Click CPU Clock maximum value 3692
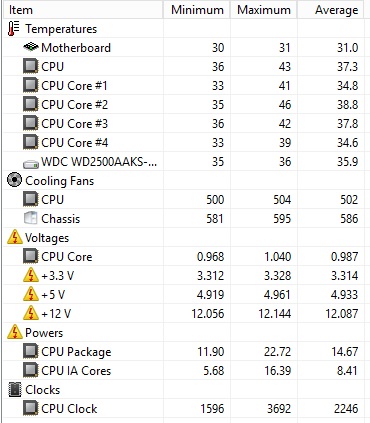The width and height of the screenshot is (370, 423). click(279, 409)
